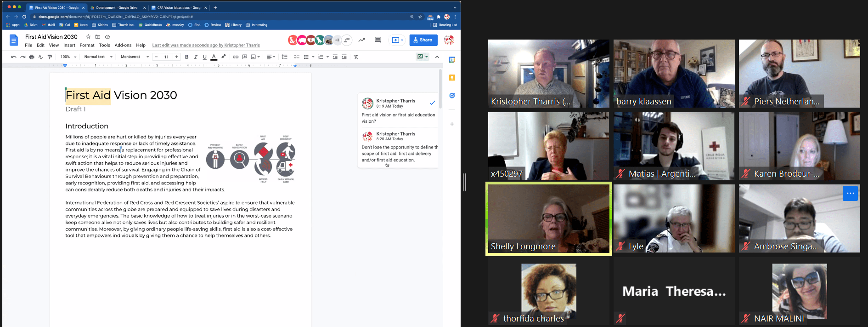
Task: Open the comment history speech bubble
Action: 378,40
